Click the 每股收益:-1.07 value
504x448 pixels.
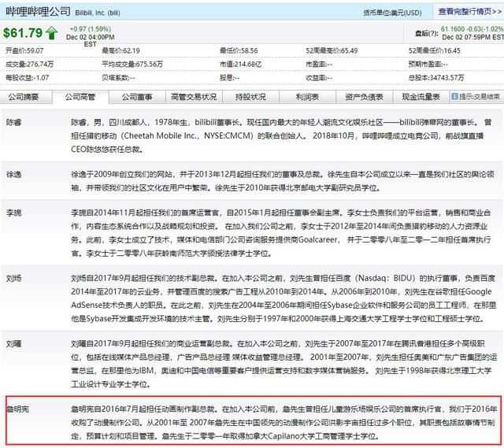pos(28,78)
